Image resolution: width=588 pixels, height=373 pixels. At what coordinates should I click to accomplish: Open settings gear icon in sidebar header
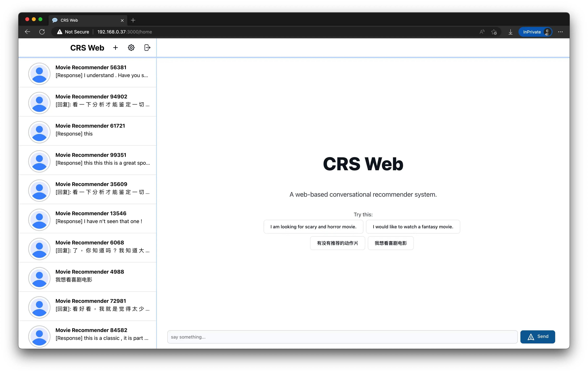tap(131, 48)
